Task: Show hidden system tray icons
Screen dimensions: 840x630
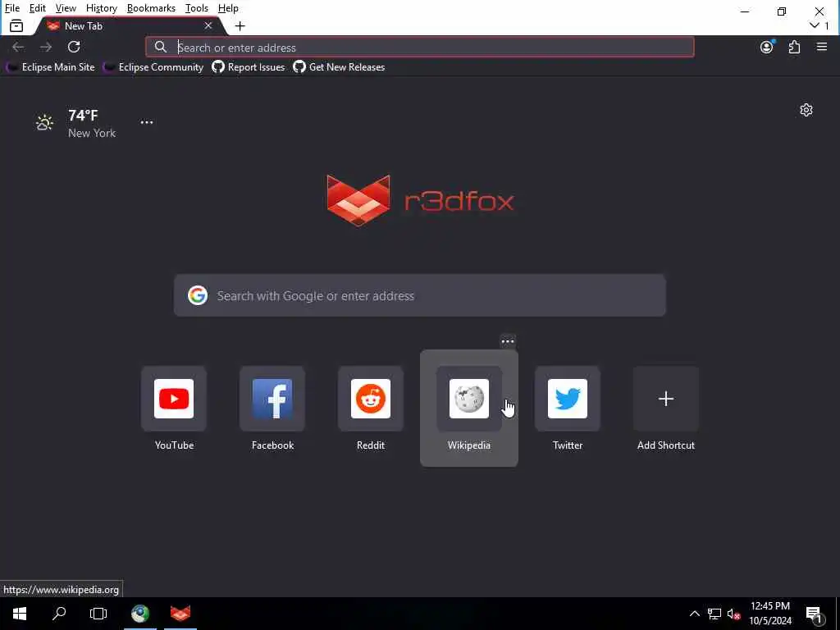Action: coord(694,614)
